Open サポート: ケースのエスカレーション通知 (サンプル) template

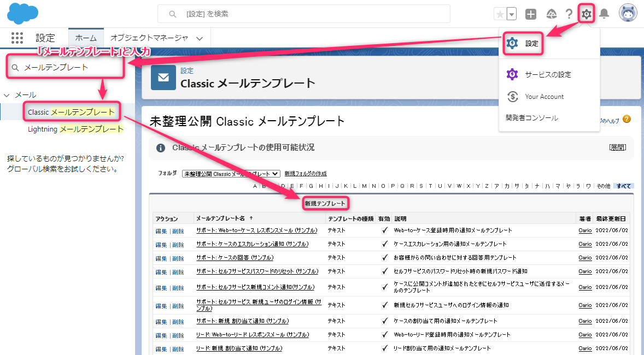point(253,244)
